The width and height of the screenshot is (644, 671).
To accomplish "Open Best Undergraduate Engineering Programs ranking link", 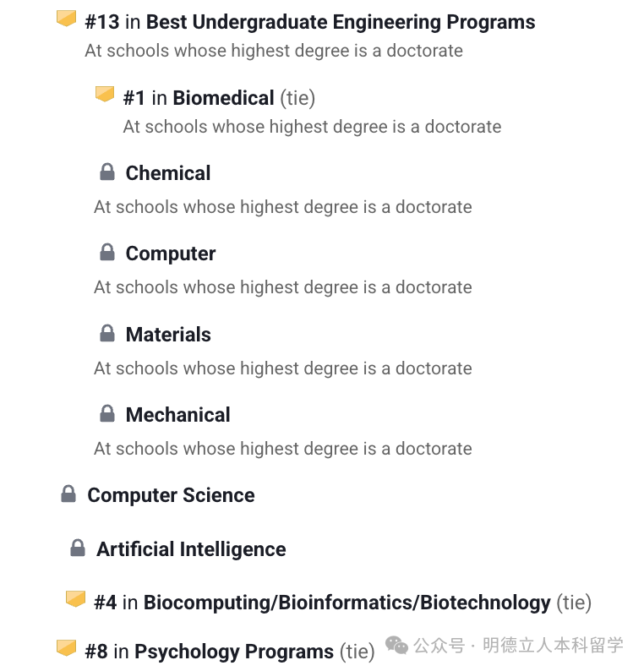I will click(x=341, y=22).
